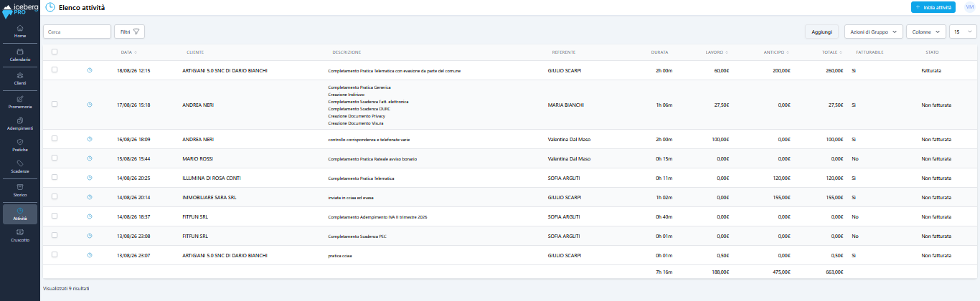Open Calendario in the sidebar
The image size is (980, 301).
(x=19, y=55)
